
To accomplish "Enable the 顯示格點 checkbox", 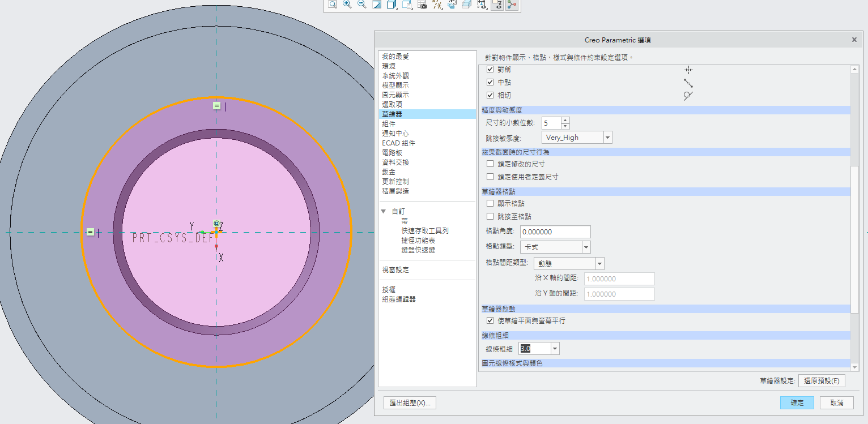I will (x=491, y=203).
